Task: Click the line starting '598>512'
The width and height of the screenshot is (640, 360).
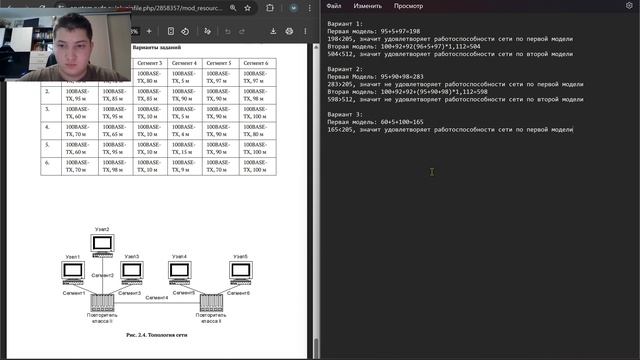Action: (456, 99)
